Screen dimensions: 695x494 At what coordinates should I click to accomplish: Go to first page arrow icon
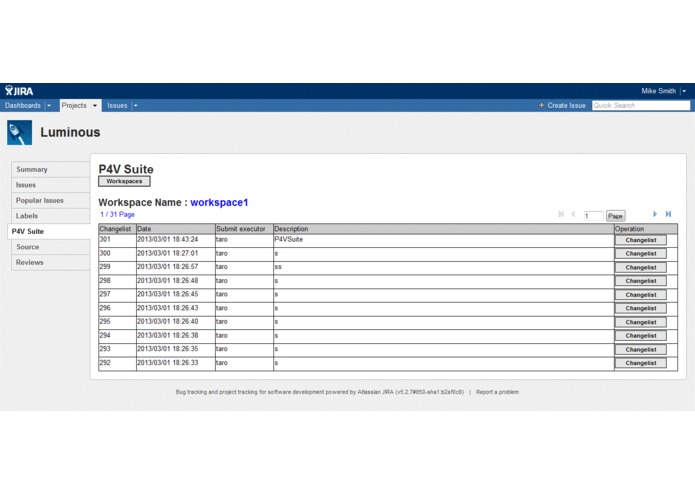click(561, 214)
